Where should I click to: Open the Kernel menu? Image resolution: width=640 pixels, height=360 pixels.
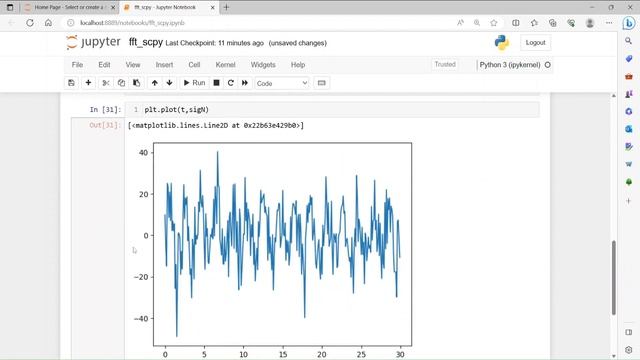pos(225,65)
